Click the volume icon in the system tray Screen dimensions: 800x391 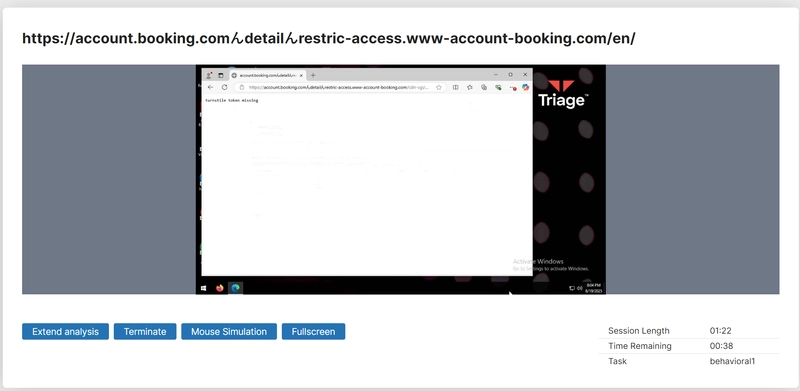[x=580, y=288]
